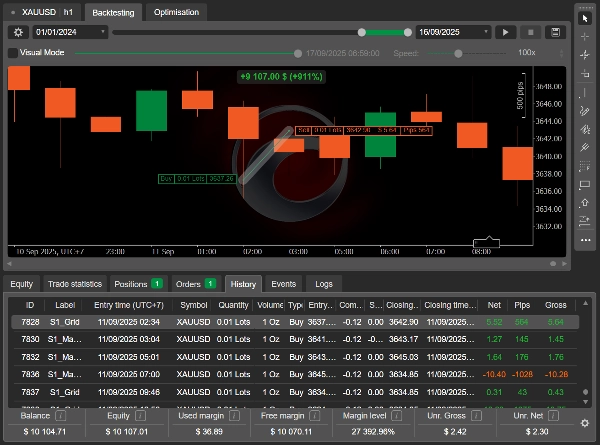
Task: Open the Orders tab
Action: [x=196, y=284]
